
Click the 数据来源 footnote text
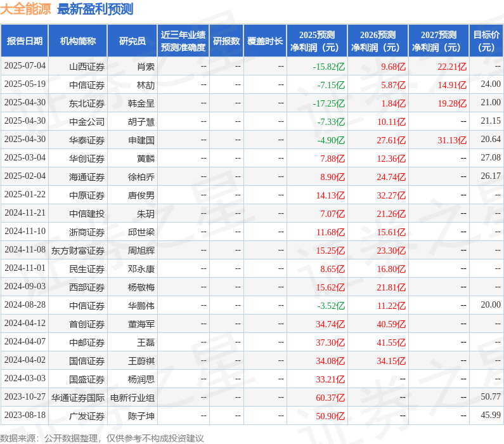[102, 438]
